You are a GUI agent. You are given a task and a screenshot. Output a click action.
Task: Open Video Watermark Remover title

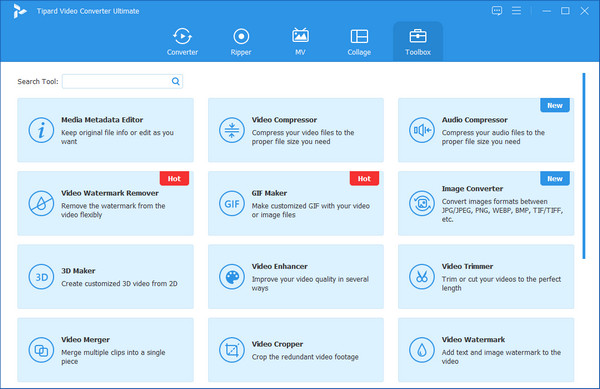(x=110, y=193)
